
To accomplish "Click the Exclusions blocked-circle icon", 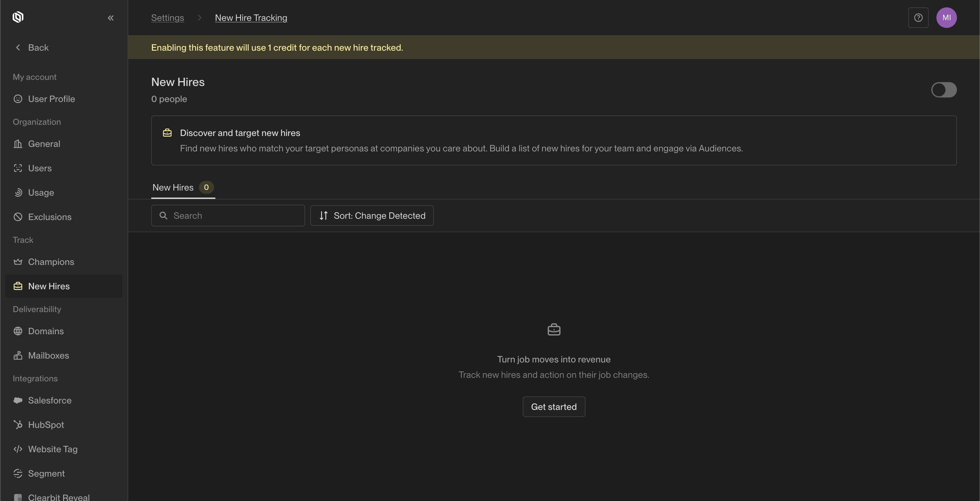I will click(x=18, y=217).
